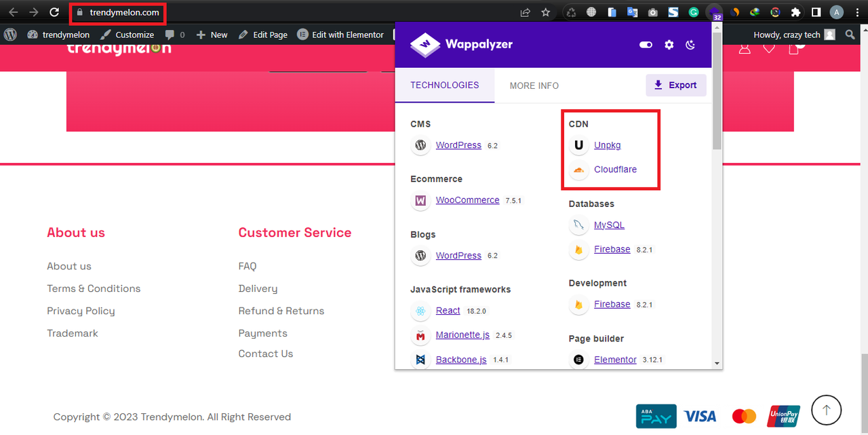Open the Privacy Policy footer link
Viewport: 868px width, 435px height.
(81, 311)
